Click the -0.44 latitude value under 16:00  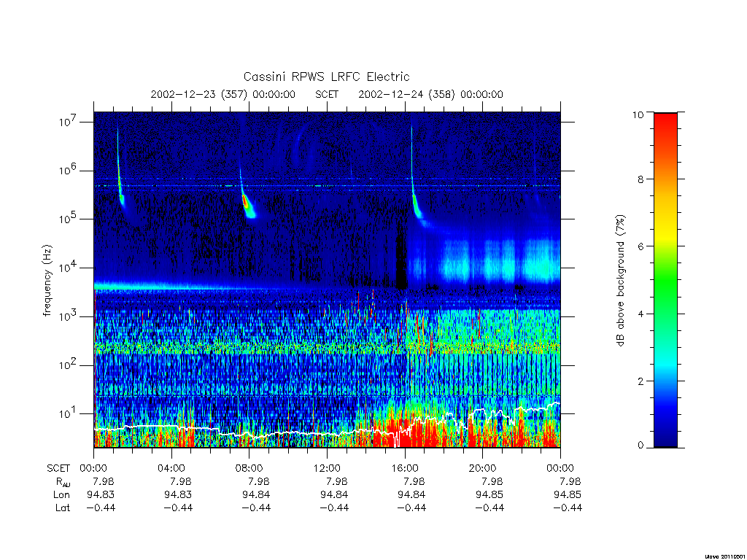pos(411,508)
